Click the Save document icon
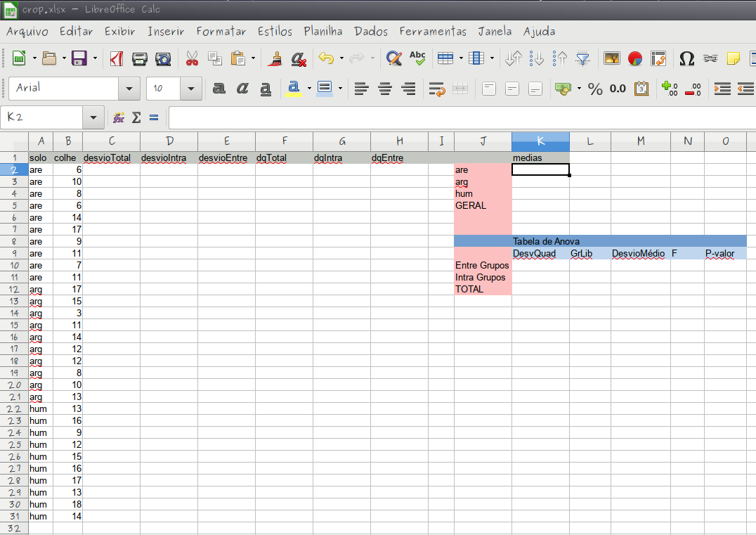756x535 pixels. 79,58
